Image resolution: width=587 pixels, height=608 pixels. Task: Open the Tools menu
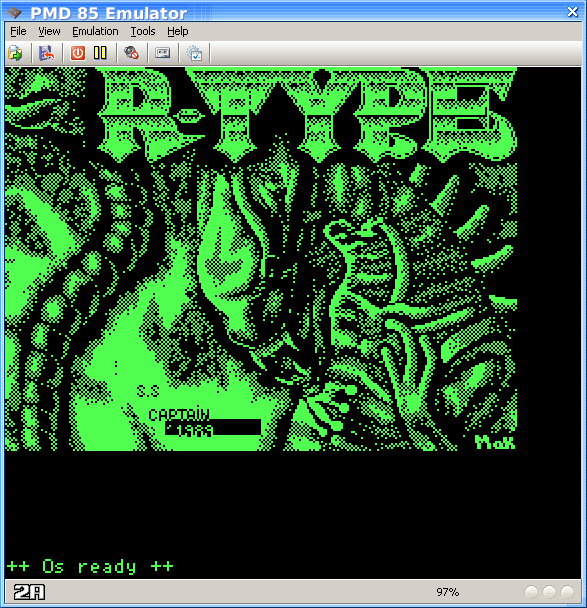point(143,31)
